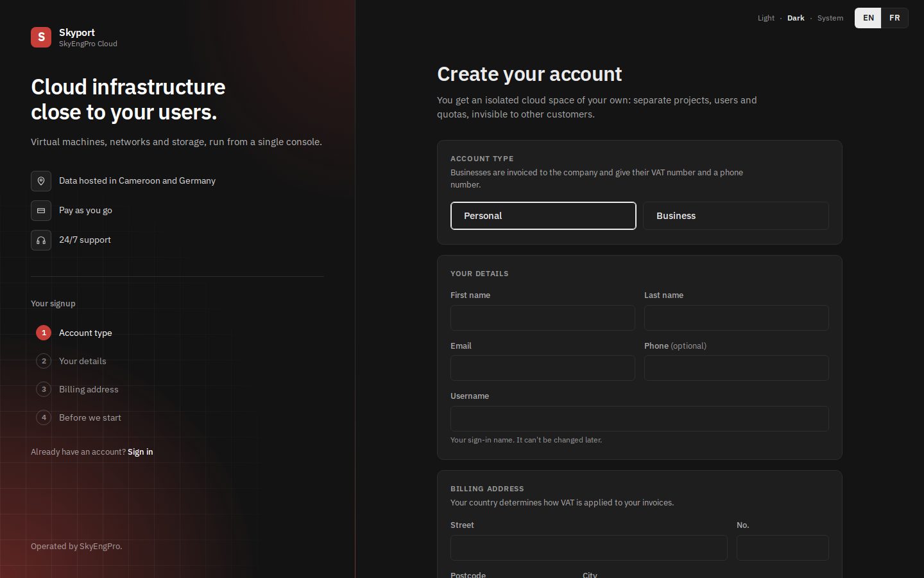This screenshot has height=578, width=924.
Task: Click the 'Your signup' sidebar label
Action: click(53, 304)
